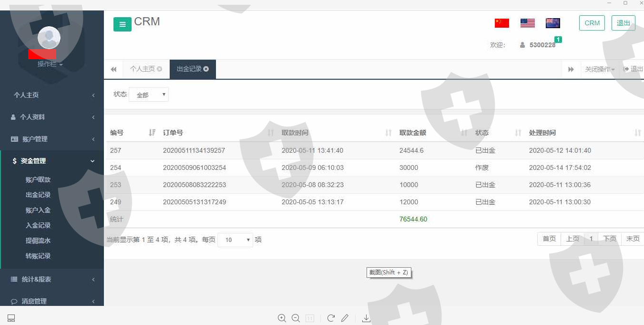Click the CRM button at top right
This screenshot has height=325, width=644.
(592, 23)
